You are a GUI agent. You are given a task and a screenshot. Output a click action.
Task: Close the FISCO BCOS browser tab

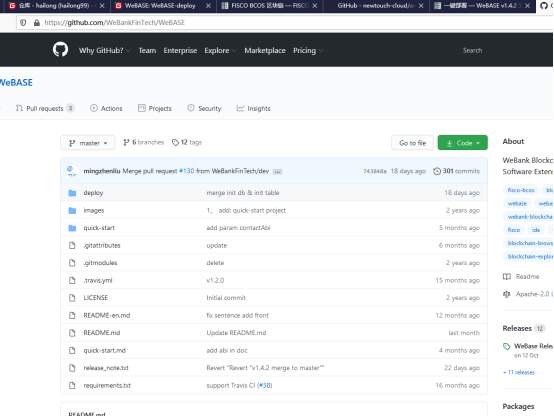[315, 6]
